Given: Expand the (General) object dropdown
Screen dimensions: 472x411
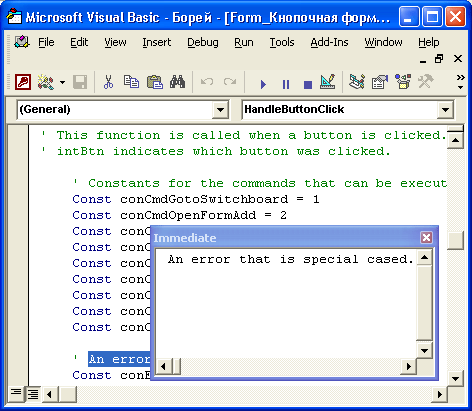Looking at the screenshot, I should 220,110.
